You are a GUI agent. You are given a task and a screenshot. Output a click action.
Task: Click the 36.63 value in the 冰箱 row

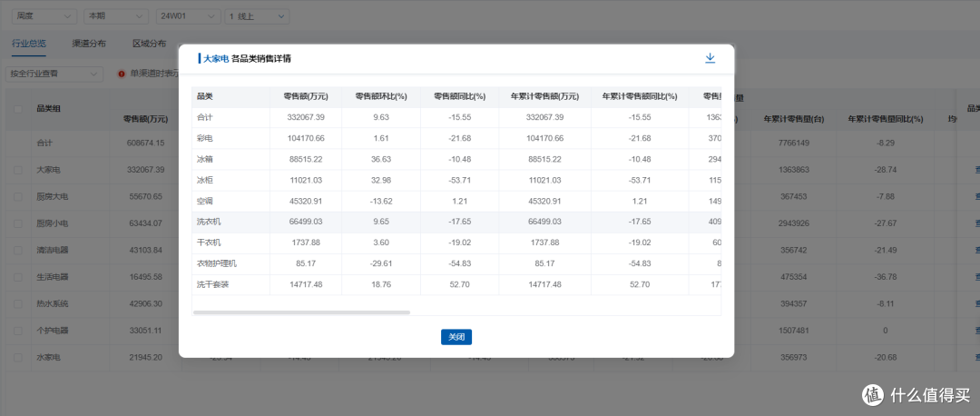(x=380, y=159)
